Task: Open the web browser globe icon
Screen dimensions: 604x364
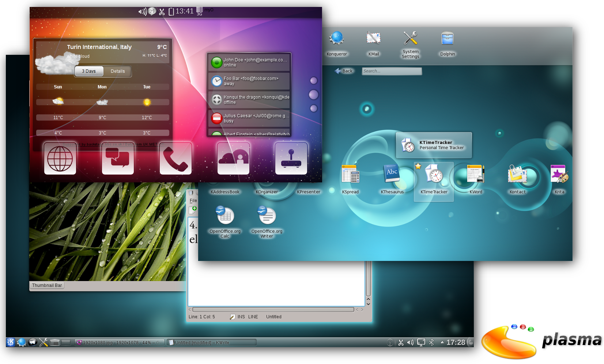Action: click(x=60, y=159)
